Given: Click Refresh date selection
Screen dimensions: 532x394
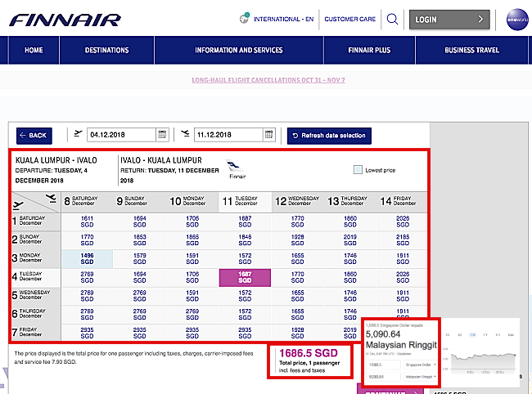Looking at the screenshot, I should pos(329,136).
